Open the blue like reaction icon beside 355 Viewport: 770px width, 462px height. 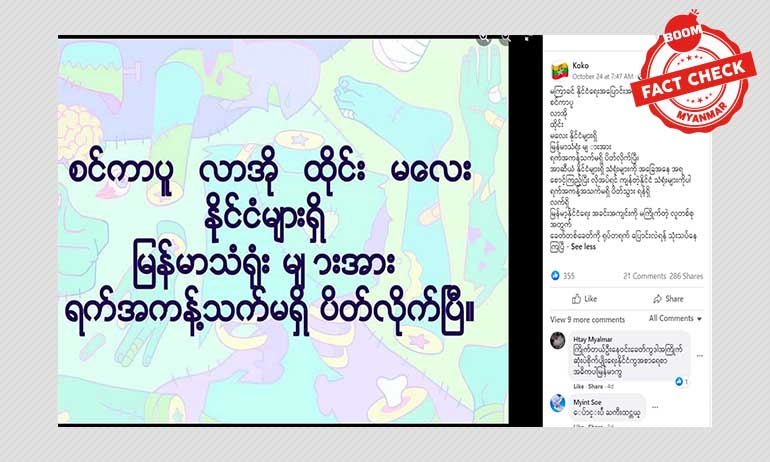tap(555, 275)
